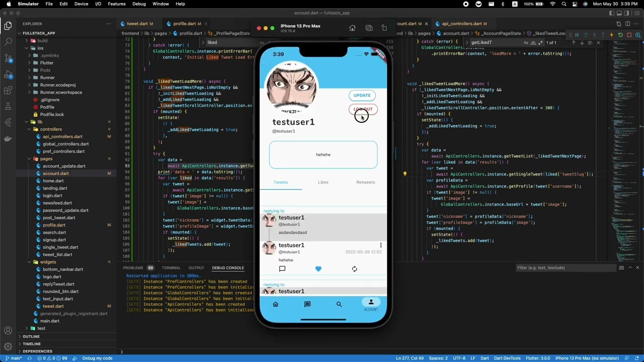Tap the search icon in the app navbar
The image size is (644, 362).
339,304
